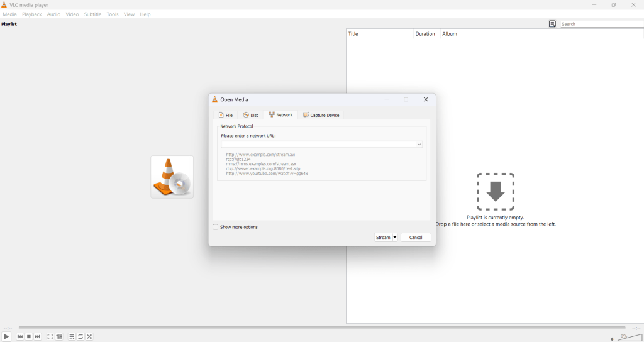Sort playlist by Album column header
Screen dimensions: 644x342
click(x=542, y=34)
